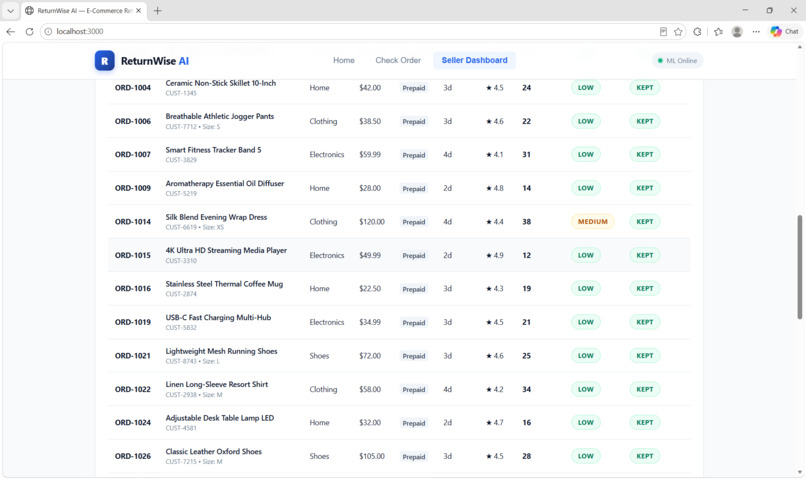806x479 pixels.
Task: Click the Prepaid tag for ORD-1019
Action: click(414, 323)
